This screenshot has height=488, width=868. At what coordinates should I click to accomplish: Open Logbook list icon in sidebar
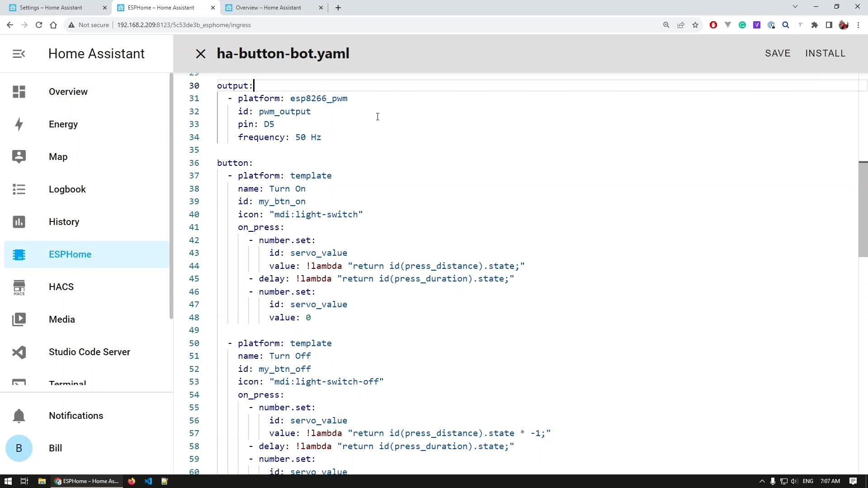(19, 189)
